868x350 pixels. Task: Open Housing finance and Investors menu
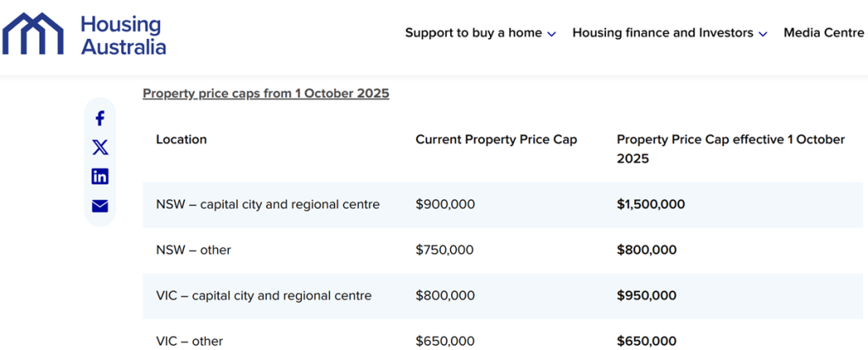tap(662, 33)
